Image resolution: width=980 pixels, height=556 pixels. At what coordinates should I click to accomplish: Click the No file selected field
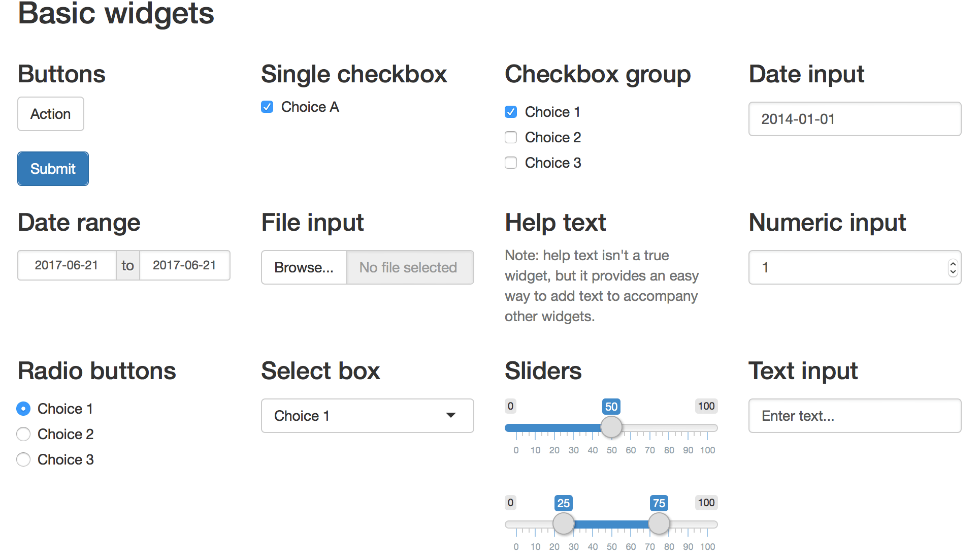click(x=410, y=267)
